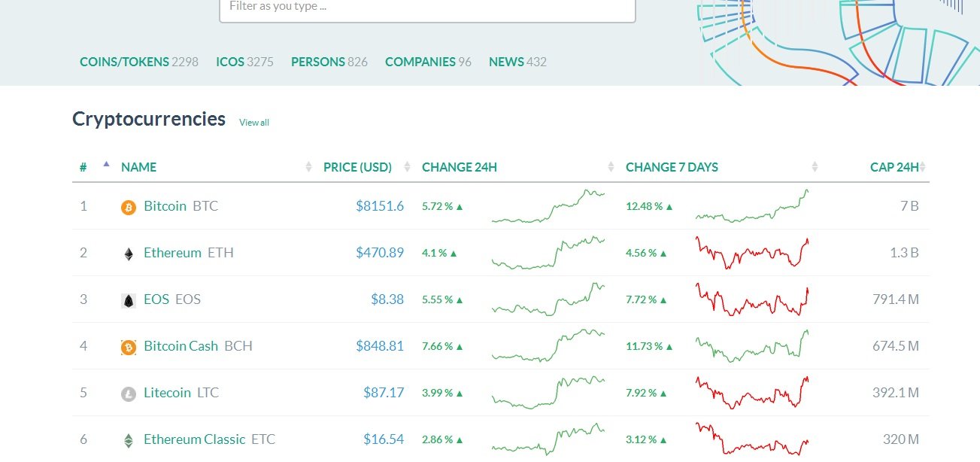Sort by PRICE (USD) column arrows
The image size is (980, 462).
(x=408, y=167)
